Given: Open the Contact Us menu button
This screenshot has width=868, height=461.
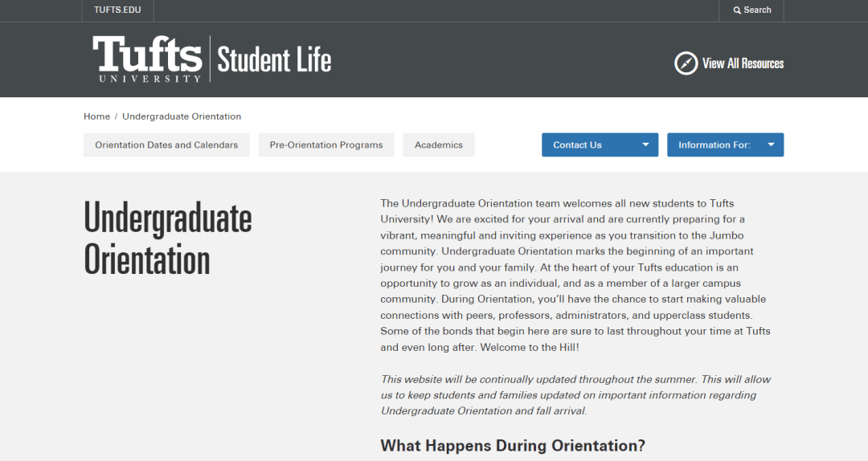Looking at the screenshot, I should point(600,145).
